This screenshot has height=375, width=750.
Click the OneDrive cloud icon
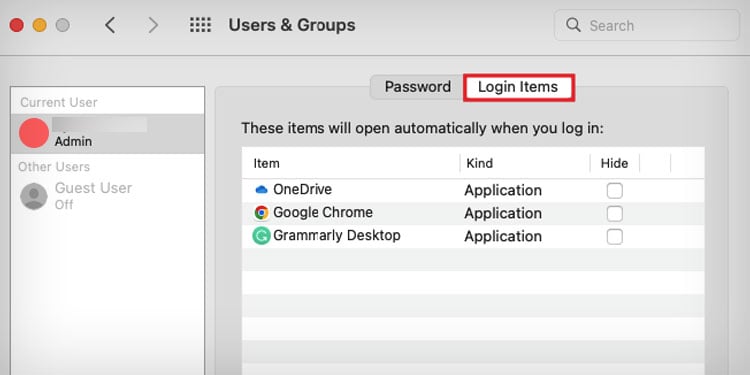261,190
